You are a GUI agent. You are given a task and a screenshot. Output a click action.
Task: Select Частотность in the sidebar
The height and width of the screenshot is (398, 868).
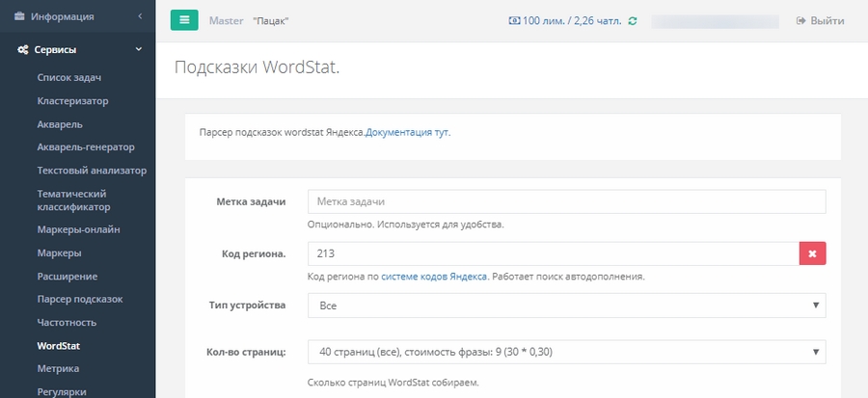pyautogui.click(x=67, y=322)
